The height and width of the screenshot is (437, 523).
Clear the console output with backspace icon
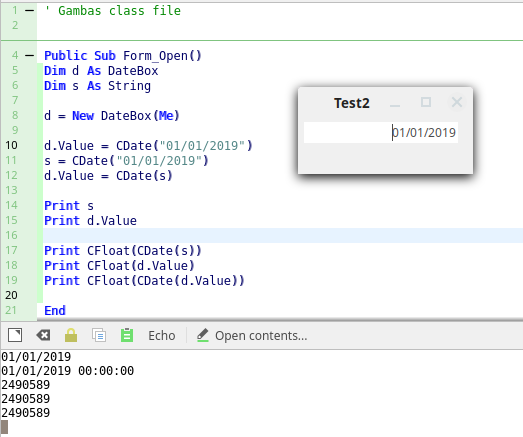tap(43, 335)
